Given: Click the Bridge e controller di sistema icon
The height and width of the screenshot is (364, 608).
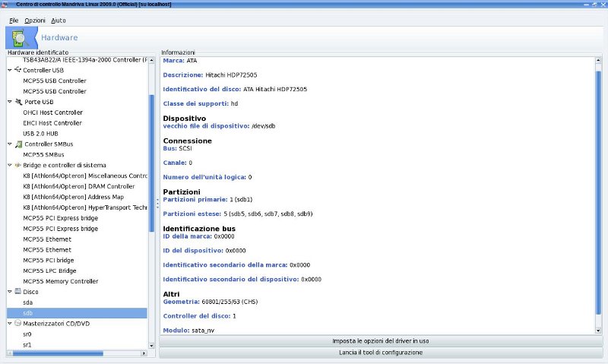Looking at the screenshot, I should tap(17, 165).
